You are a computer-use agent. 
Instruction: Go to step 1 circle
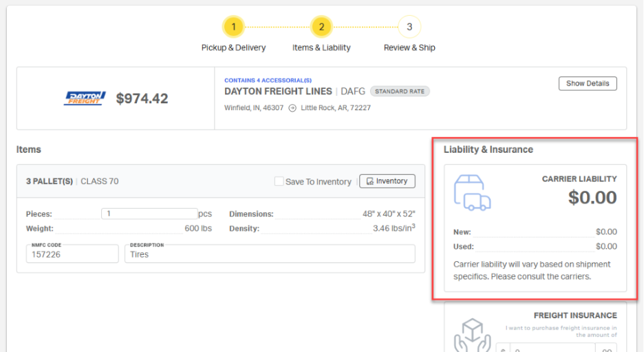[233, 28]
